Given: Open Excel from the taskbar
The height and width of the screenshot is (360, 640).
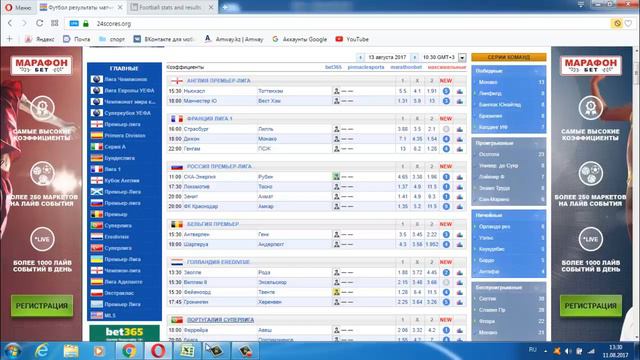Looking at the screenshot, I should (x=187, y=351).
